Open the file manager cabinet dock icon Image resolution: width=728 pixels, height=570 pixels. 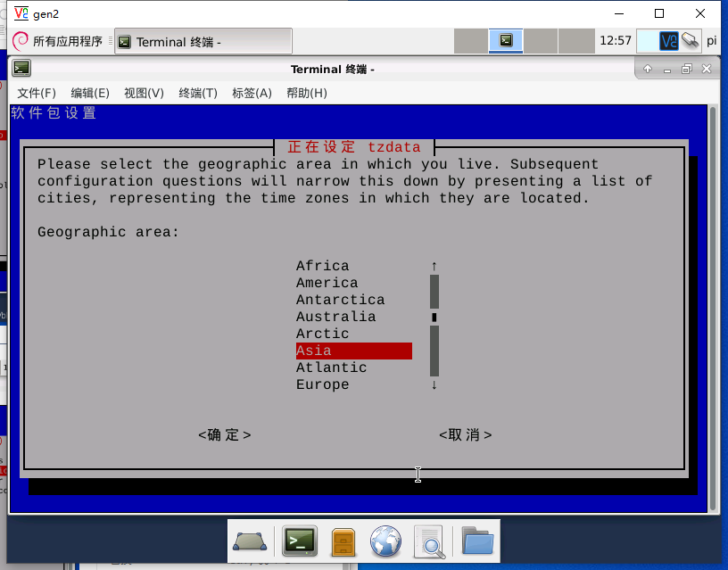pos(343,541)
